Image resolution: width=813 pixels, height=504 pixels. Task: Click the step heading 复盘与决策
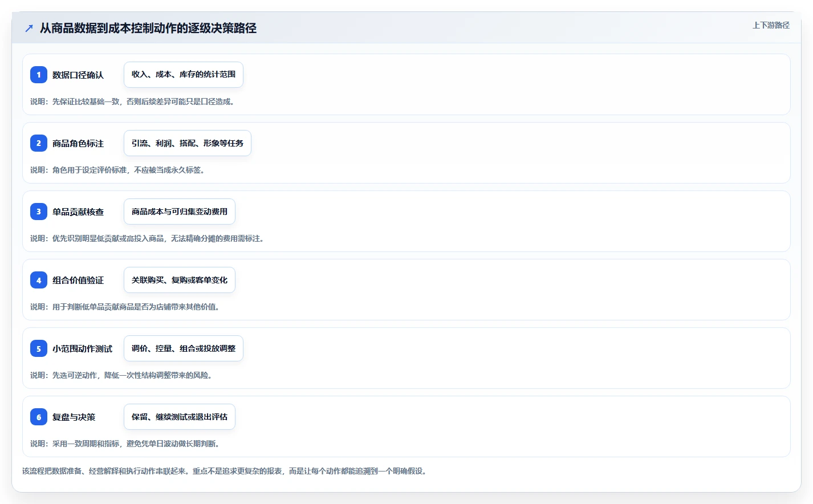point(74,417)
